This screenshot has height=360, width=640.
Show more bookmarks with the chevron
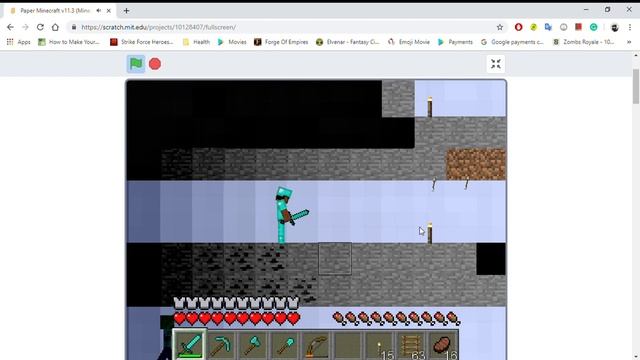coord(629,42)
